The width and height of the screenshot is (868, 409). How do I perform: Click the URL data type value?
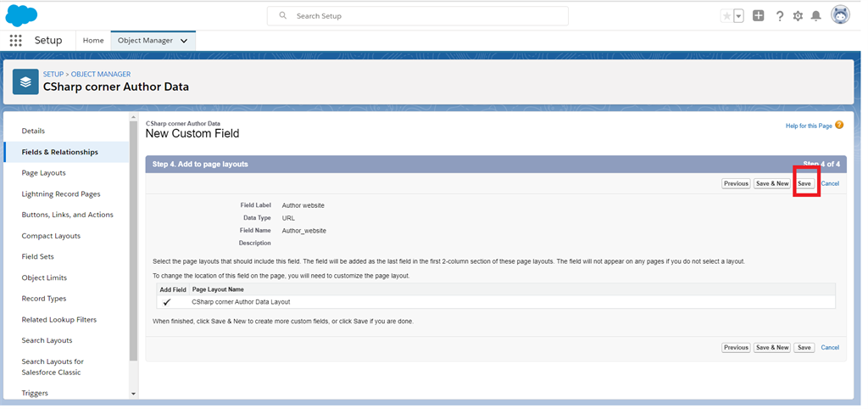click(288, 218)
